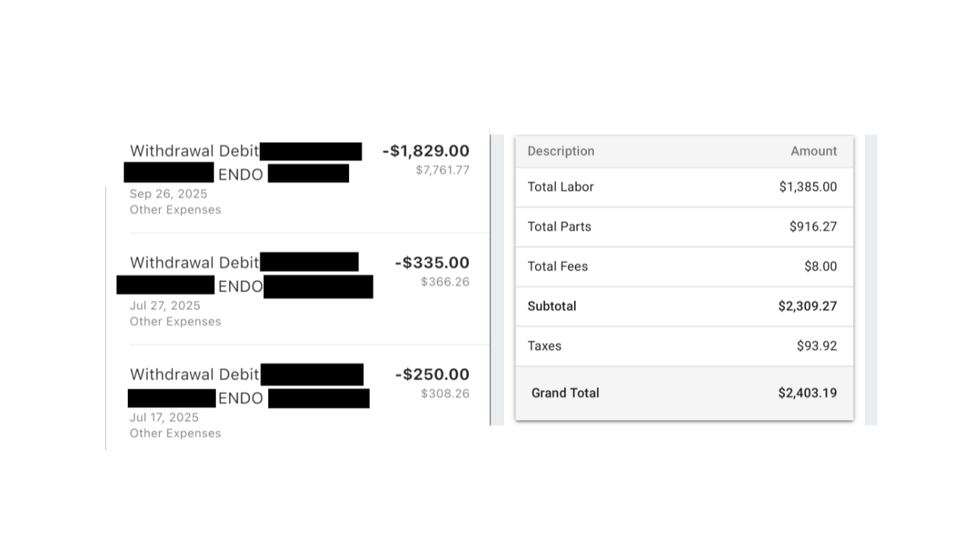This screenshot has height=554, width=980.
Task: Select the Jul 27, 2025 date
Action: pos(165,305)
